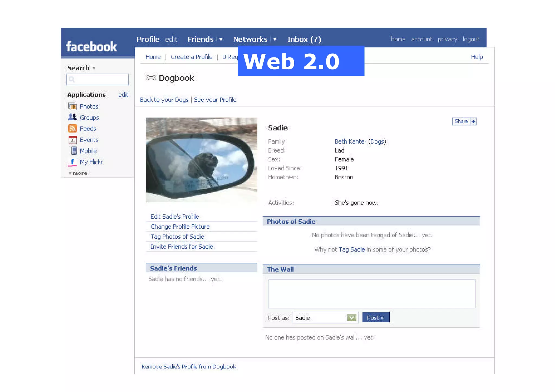This screenshot has width=555, height=392.
Task: Open My Flickr application link
Action: click(91, 162)
